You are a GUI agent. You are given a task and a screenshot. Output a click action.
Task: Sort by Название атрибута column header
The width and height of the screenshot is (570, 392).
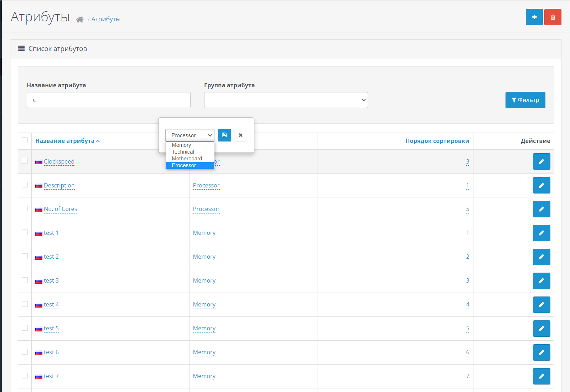tap(67, 141)
